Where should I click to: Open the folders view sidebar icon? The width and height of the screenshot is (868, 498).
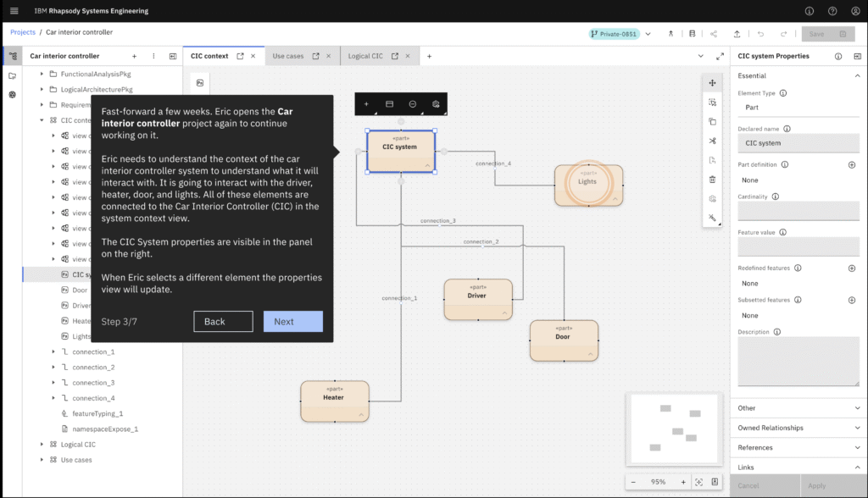coord(12,76)
